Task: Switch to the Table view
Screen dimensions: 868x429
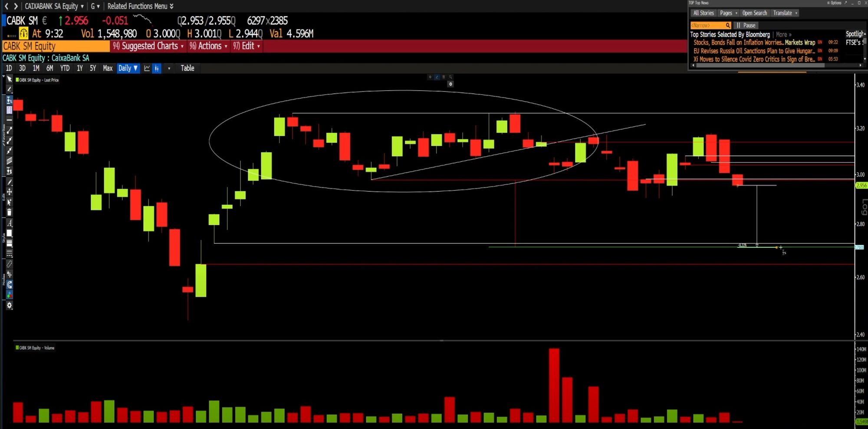Action: click(187, 68)
